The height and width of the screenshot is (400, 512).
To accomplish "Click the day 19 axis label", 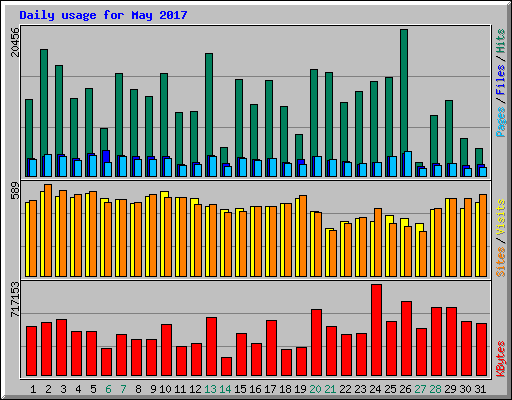I will tap(300, 389).
